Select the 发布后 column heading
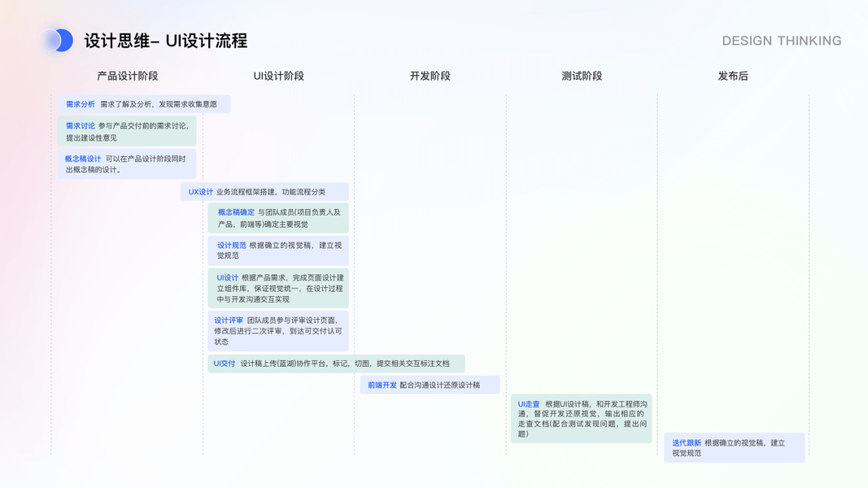Viewport: 868px width, 488px height. [x=733, y=76]
